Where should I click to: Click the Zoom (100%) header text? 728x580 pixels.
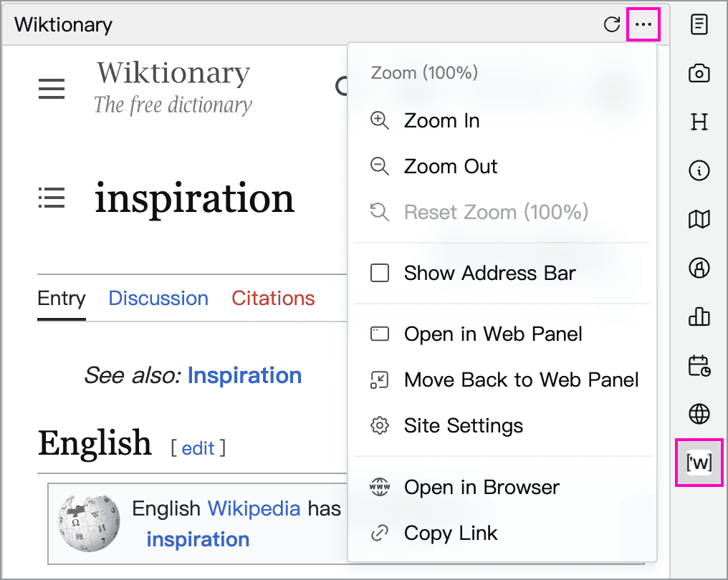pyautogui.click(x=424, y=73)
